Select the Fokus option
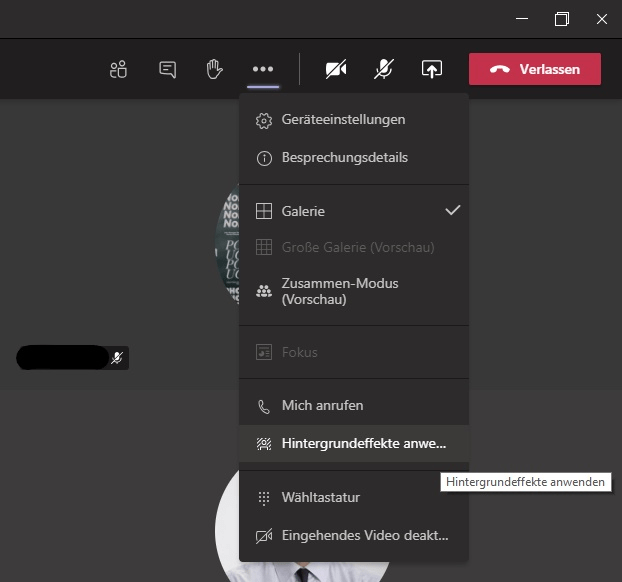Viewport: 622px width, 582px height. coord(354,352)
